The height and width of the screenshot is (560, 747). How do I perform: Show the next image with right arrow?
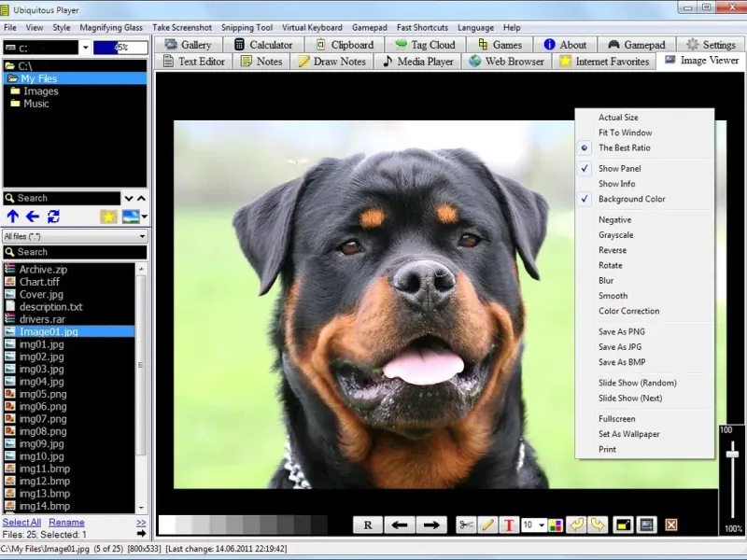(x=430, y=525)
